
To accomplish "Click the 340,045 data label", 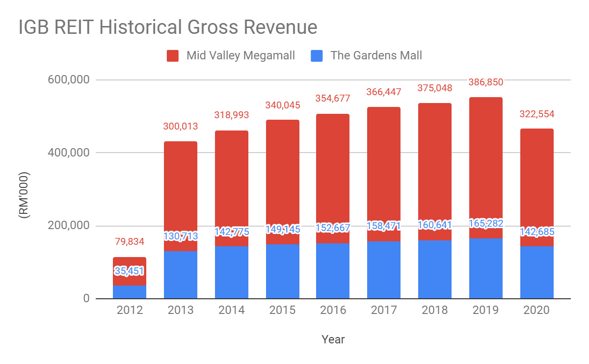I will (283, 105).
